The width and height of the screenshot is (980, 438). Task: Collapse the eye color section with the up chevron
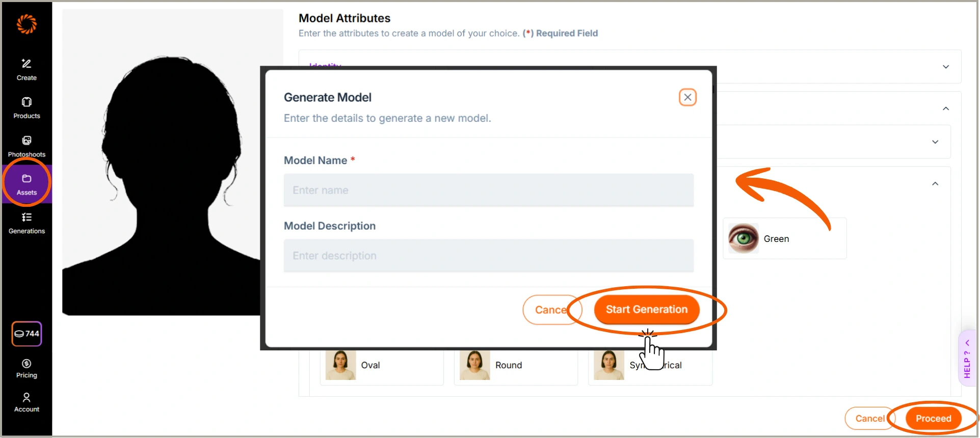pos(936,183)
